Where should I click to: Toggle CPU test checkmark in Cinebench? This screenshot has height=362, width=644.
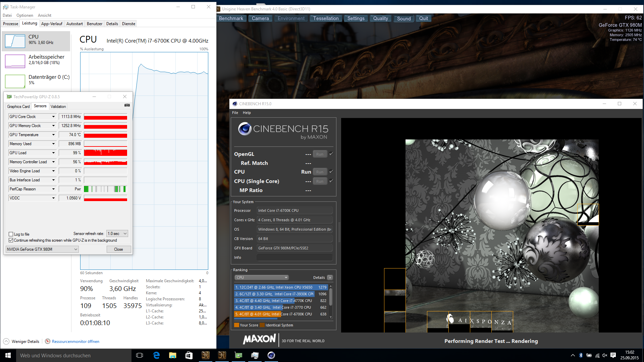point(331,172)
